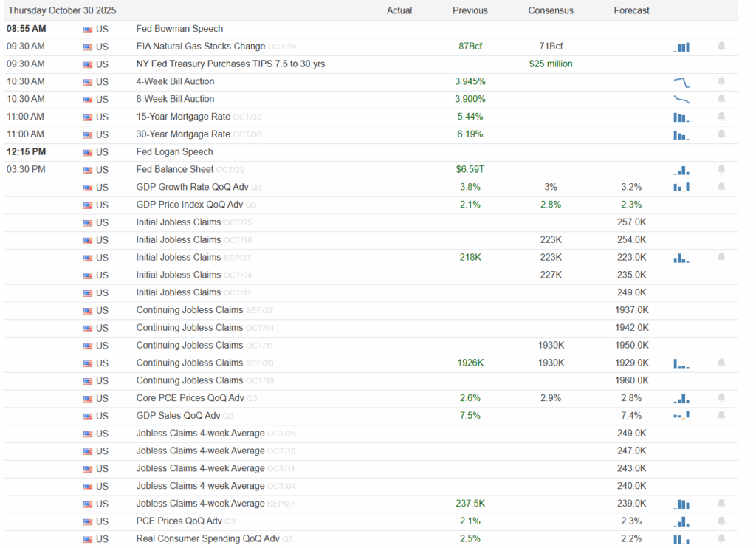Click the Forecast column header
This screenshot has width=756, height=548.
[x=631, y=11]
